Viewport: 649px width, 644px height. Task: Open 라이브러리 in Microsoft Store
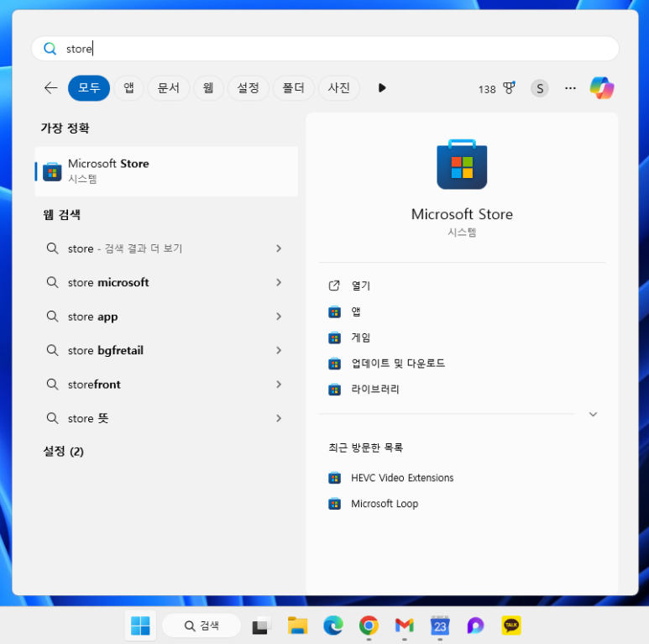tap(462, 389)
